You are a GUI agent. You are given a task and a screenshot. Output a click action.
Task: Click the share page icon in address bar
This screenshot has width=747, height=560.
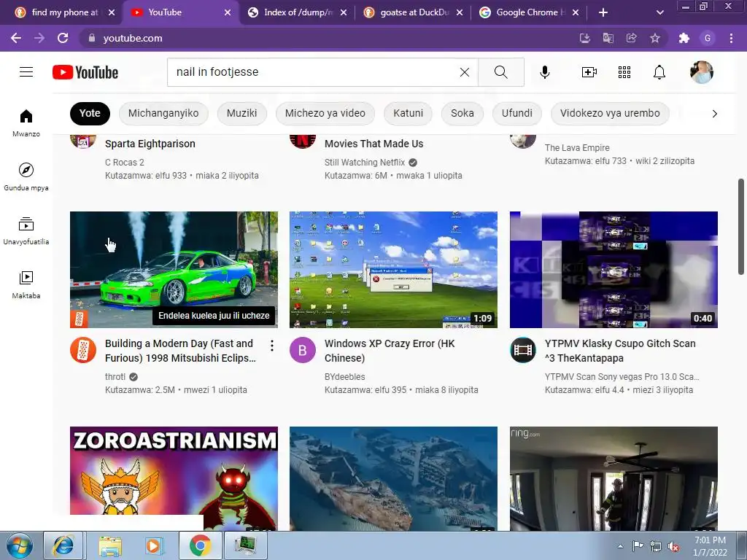tap(632, 38)
